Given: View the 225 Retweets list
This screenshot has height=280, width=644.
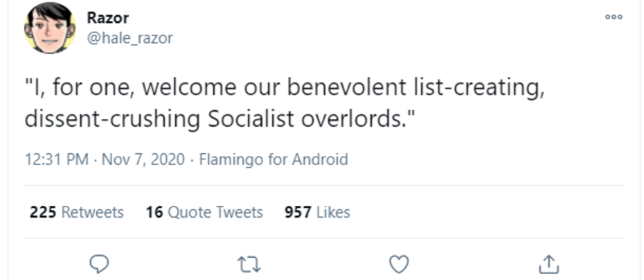Looking at the screenshot, I should [x=76, y=212].
